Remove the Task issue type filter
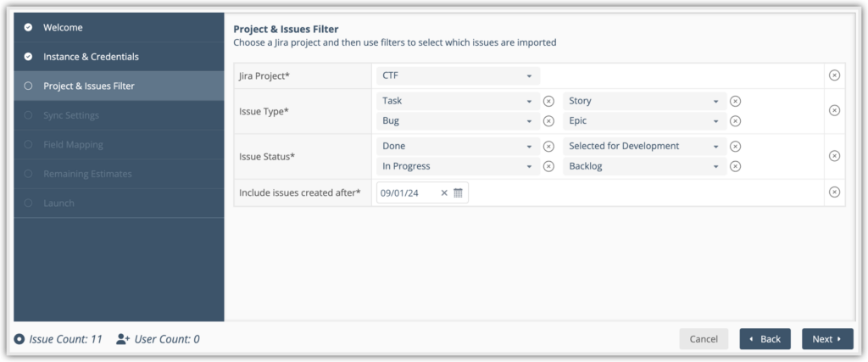Screen dimensions: 868x362 548,101
